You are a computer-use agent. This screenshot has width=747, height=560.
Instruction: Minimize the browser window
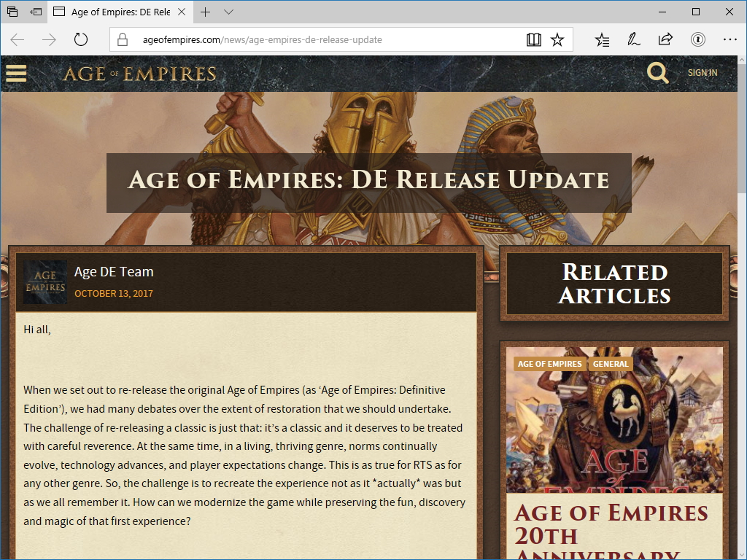point(662,12)
